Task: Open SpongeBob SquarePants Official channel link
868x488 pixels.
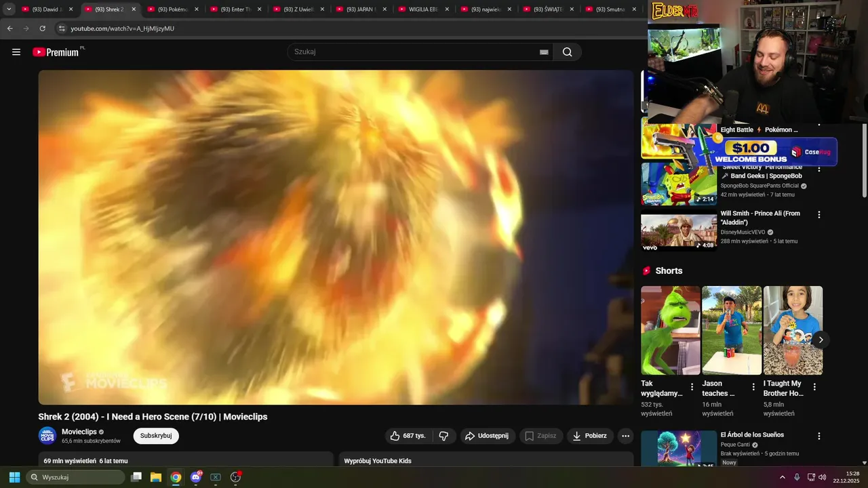Action: 759,186
